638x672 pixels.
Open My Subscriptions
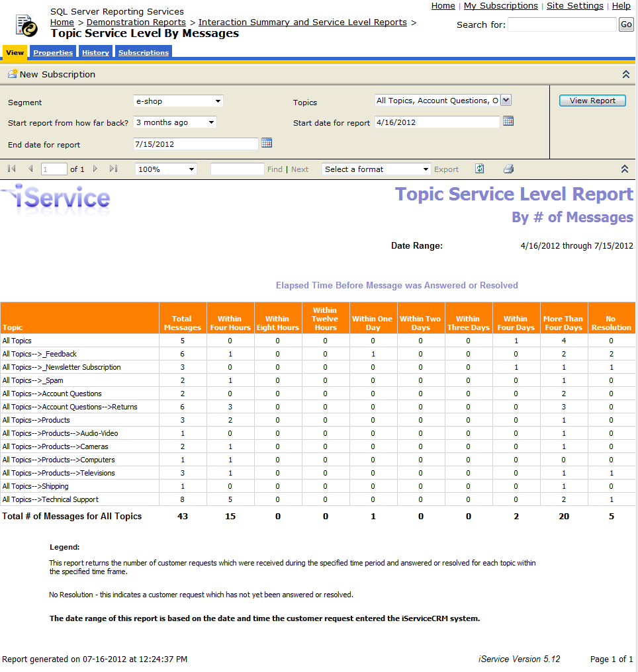pyautogui.click(x=501, y=5)
